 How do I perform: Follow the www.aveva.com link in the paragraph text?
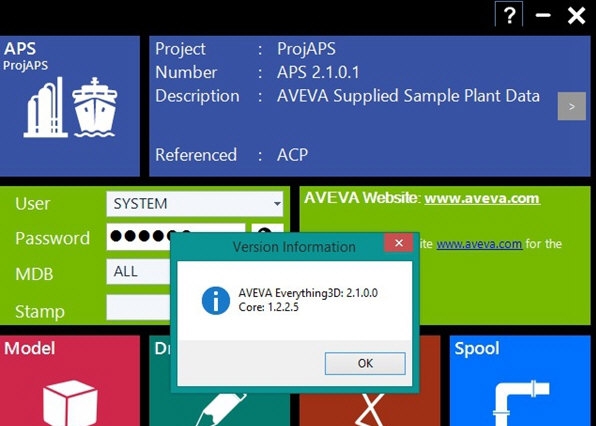479,244
